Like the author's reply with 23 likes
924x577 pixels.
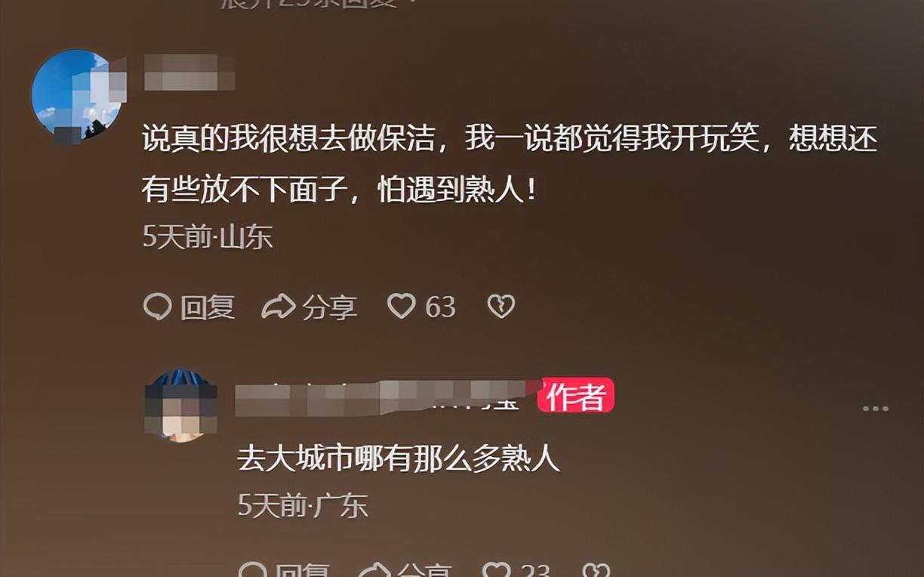pos(497,570)
